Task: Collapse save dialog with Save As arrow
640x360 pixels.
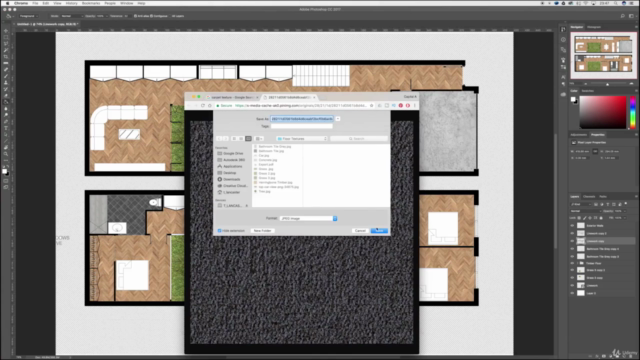Action: pos(338,119)
